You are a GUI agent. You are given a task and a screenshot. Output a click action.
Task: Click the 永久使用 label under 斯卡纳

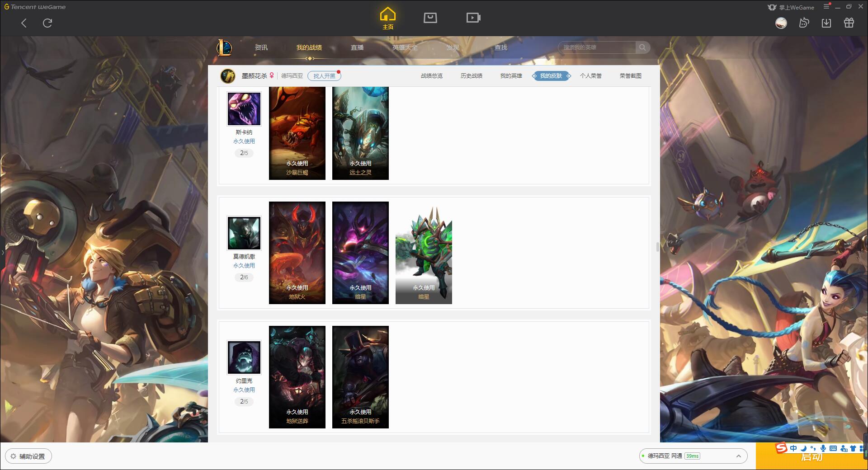click(244, 141)
